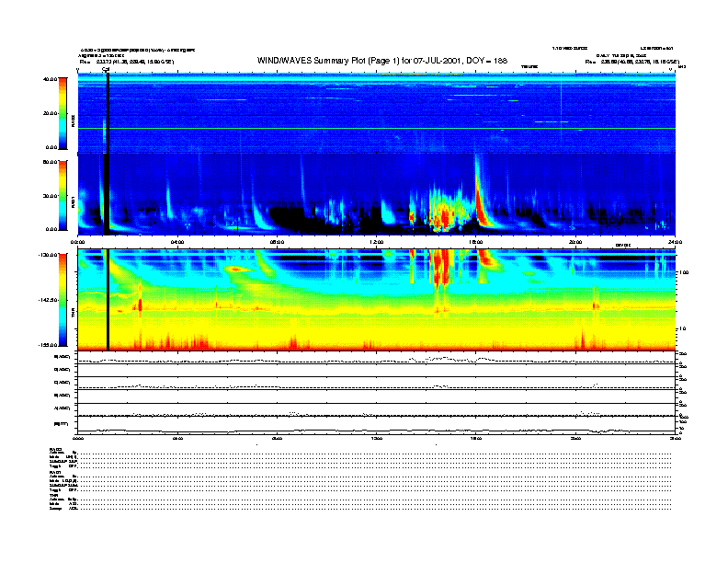Click the WIND/WAVES Summary Plot title
Screen dimensions: 728x563
[382, 61]
